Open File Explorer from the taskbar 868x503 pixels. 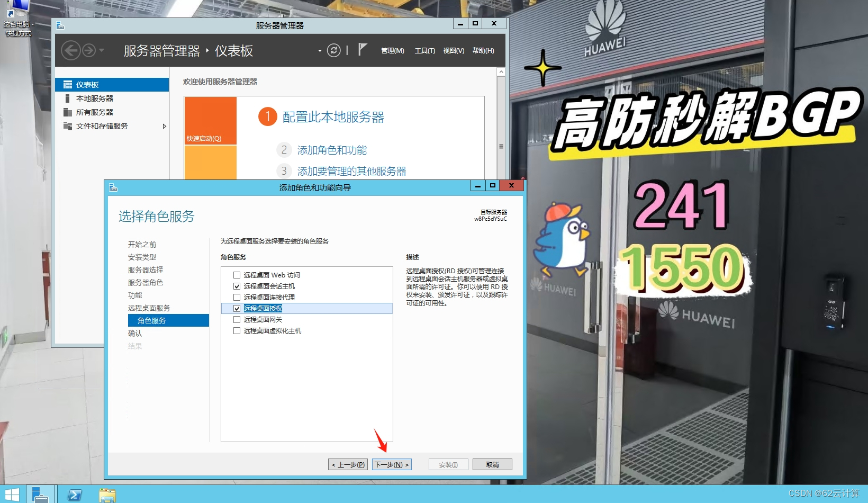point(107,495)
